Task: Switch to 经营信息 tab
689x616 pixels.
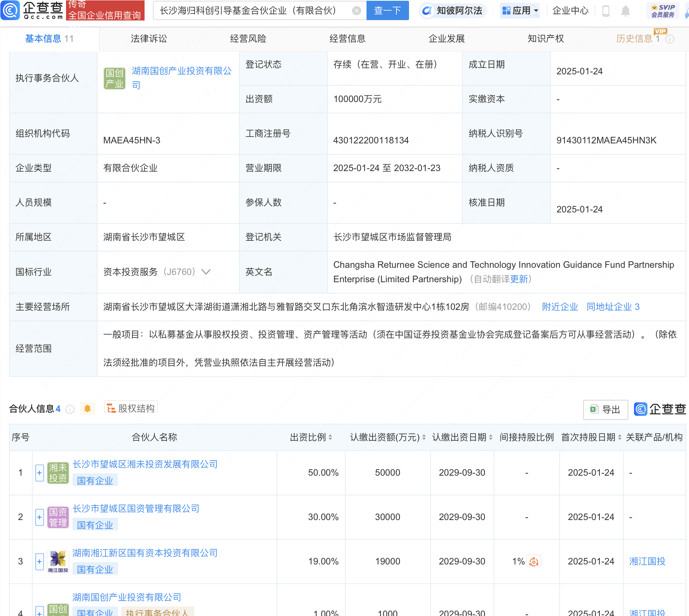Action: click(348, 39)
